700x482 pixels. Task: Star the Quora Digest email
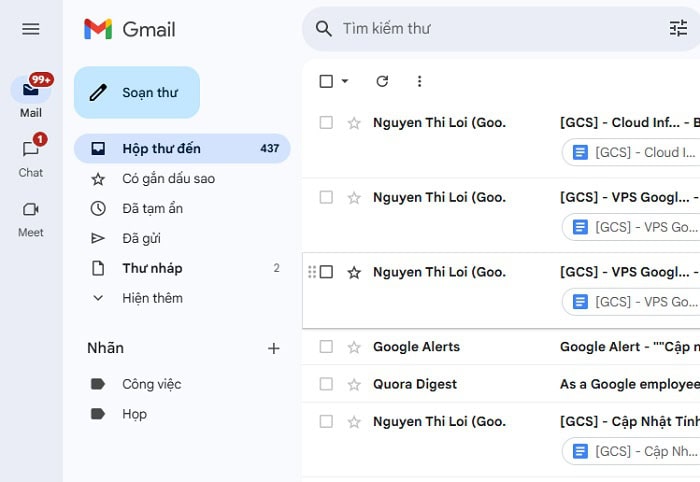tap(353, 384)
